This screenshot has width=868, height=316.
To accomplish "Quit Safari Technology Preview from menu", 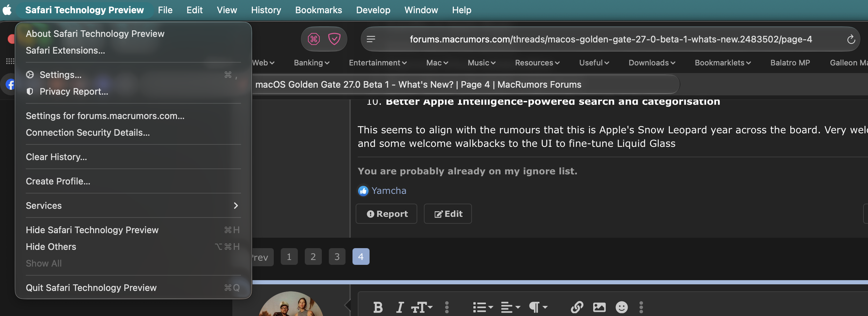I will (133, 288).
